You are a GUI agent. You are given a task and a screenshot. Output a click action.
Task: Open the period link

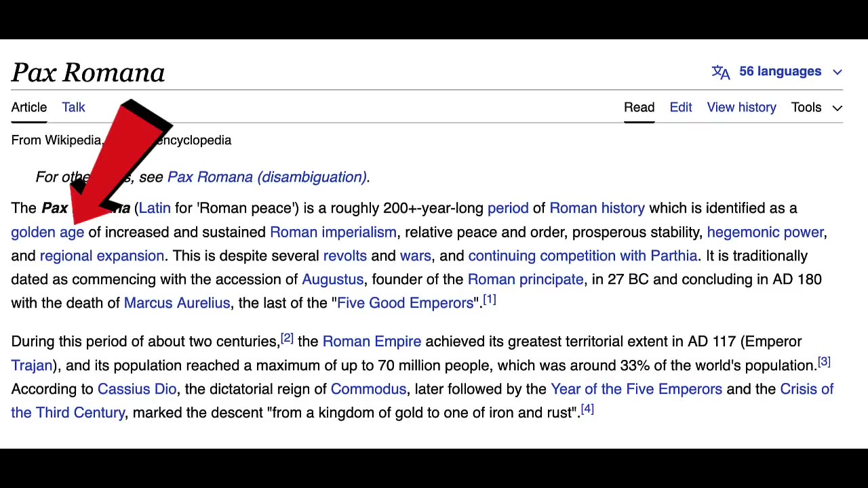click(x=508, y=208)
